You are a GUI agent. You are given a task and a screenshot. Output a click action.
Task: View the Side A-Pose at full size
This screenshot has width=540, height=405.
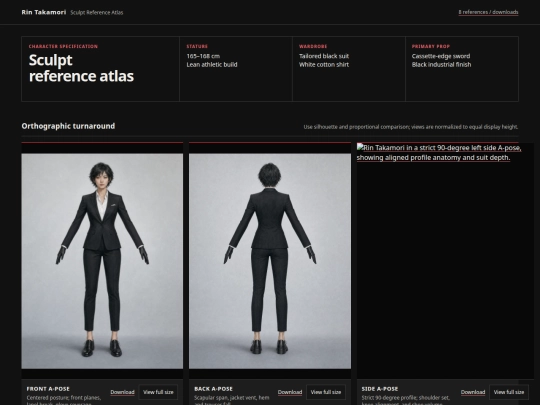tap(509, 392)
